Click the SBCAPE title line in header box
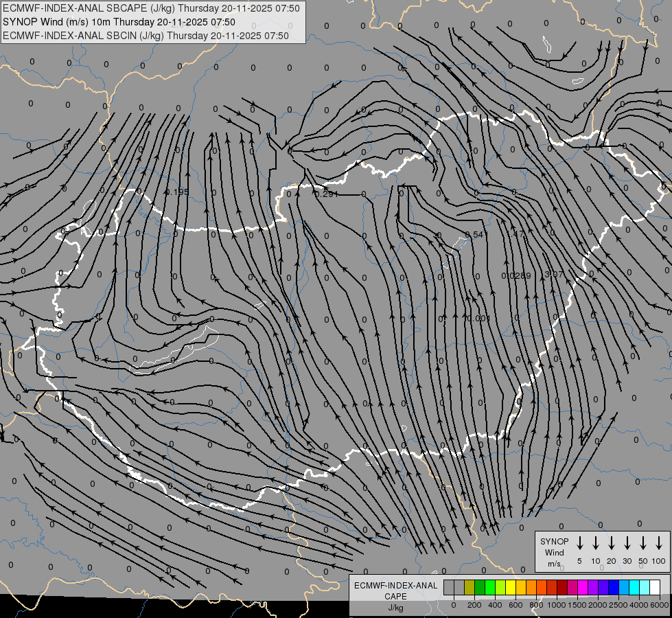Image resolution: width=672 pixels, height=618 pixels. click(151, 8)
